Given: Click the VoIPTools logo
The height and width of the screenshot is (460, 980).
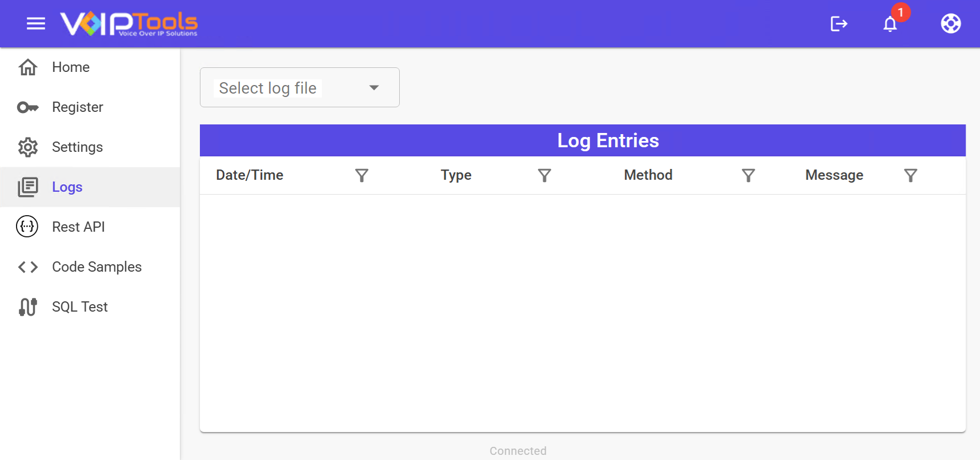Looking at the screenshot, I should (x=129, y=23).
